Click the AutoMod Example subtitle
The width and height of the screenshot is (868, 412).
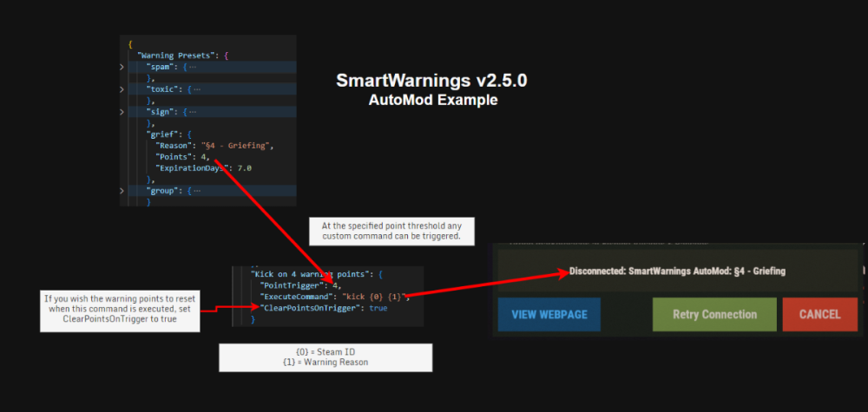pyautogui.click(x=433, y=101)
